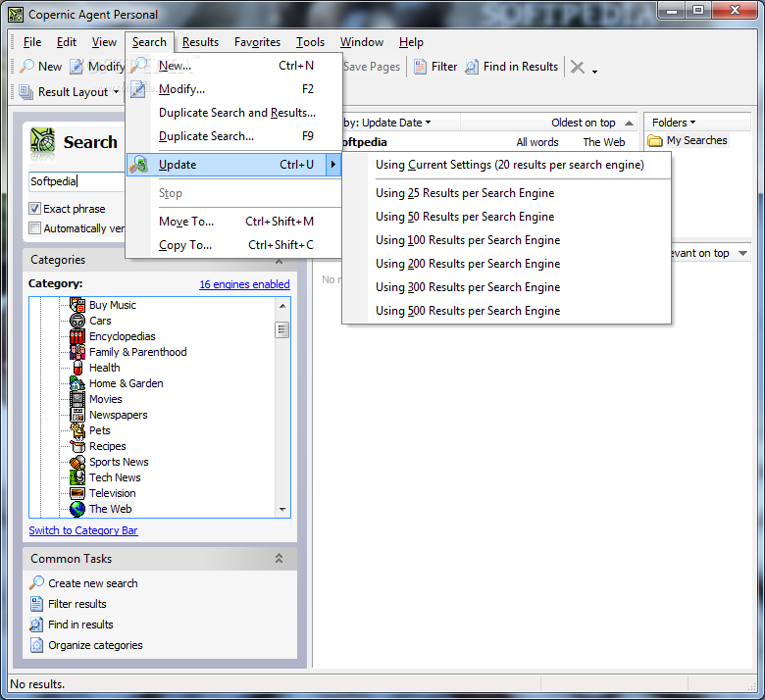The image size is (765, 700).
Task: Uncheck the Exact phrase checkbox
Action: point(34,209)
